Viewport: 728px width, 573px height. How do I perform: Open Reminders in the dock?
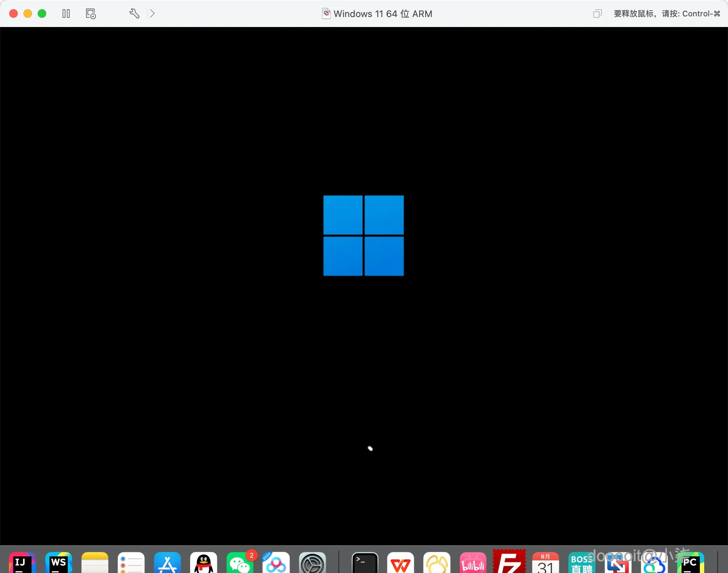tap(131, 563)
